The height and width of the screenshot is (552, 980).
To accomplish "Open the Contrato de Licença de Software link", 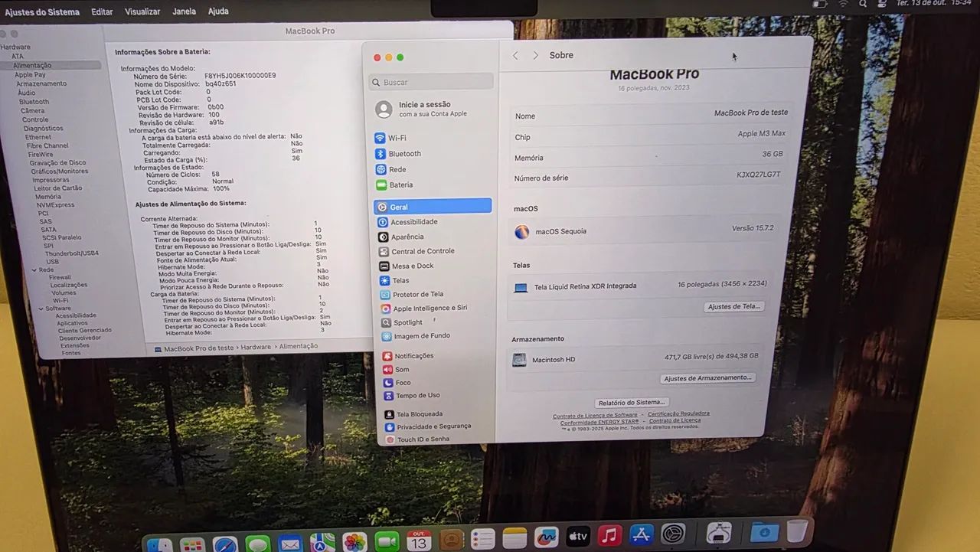I will tap(595, 415).
